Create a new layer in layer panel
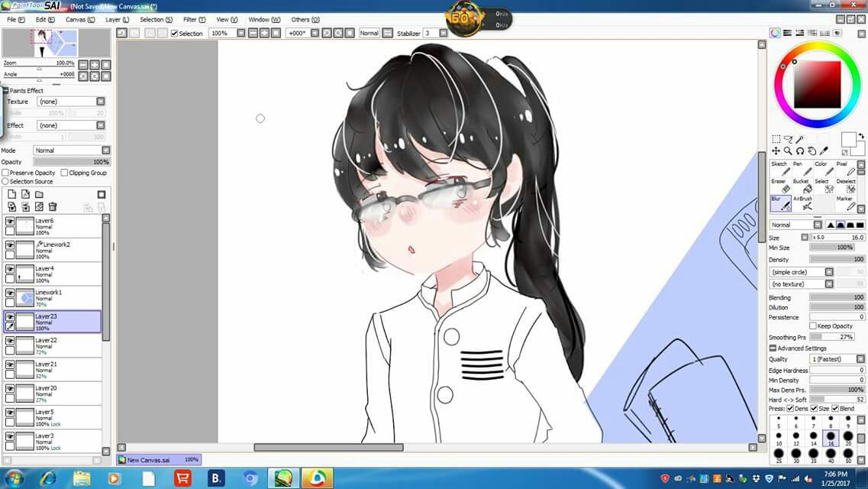 pos(11,195)
